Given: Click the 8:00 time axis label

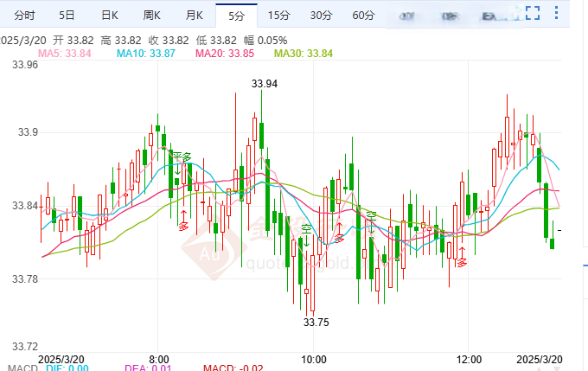Looking at the screenshot, I should tap(159, 360).
